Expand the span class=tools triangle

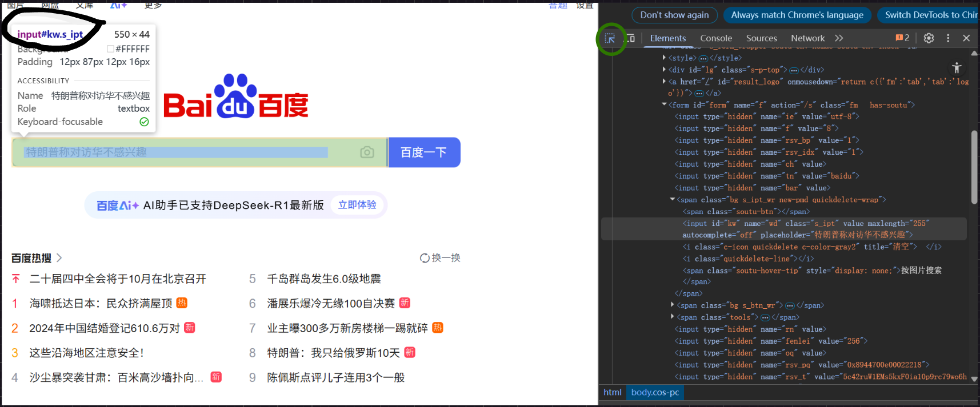pos(673,317)
